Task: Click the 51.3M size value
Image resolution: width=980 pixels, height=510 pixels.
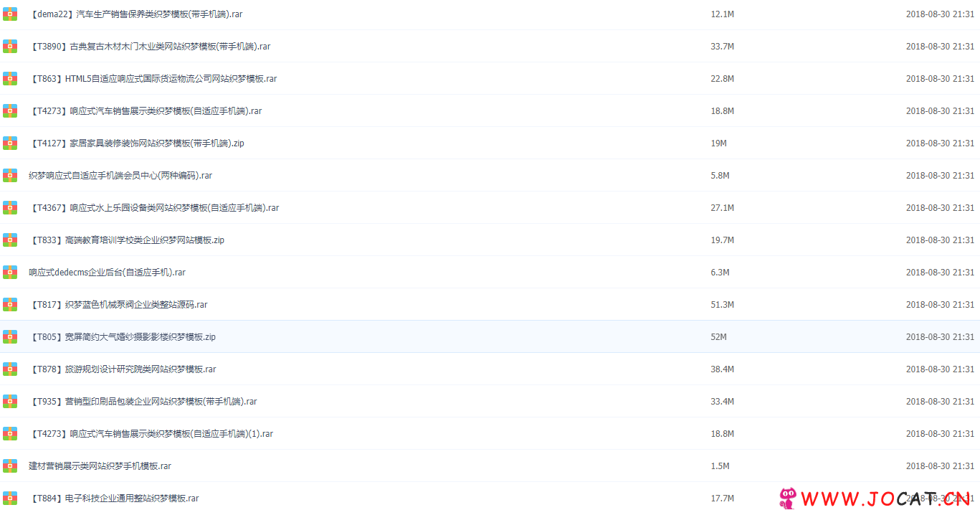Action: pos(723,305)
